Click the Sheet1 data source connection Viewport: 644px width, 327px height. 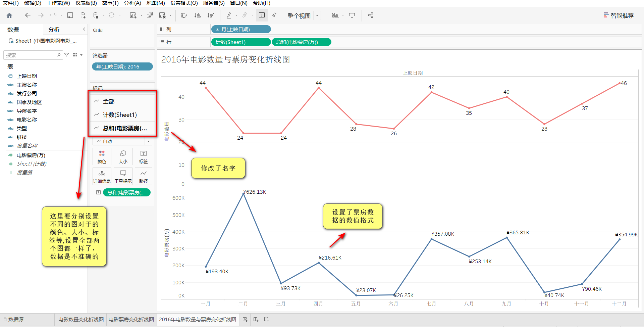tap(43, 41)
